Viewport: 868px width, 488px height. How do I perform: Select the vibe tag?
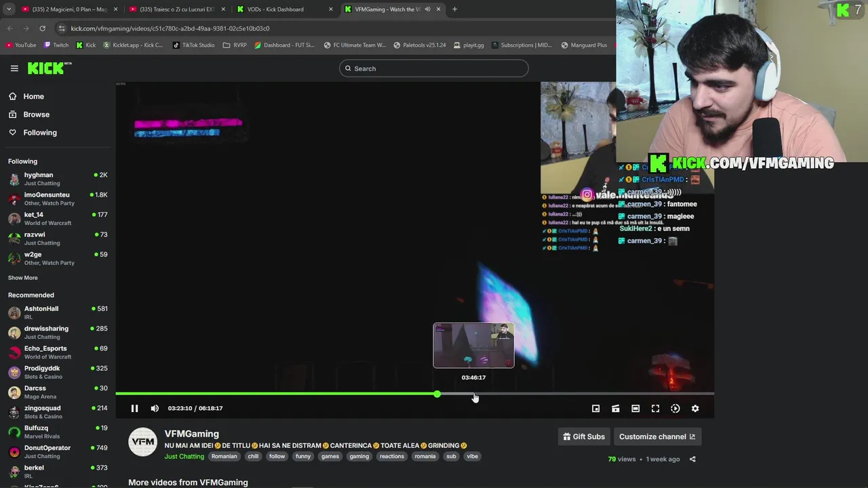473,456
